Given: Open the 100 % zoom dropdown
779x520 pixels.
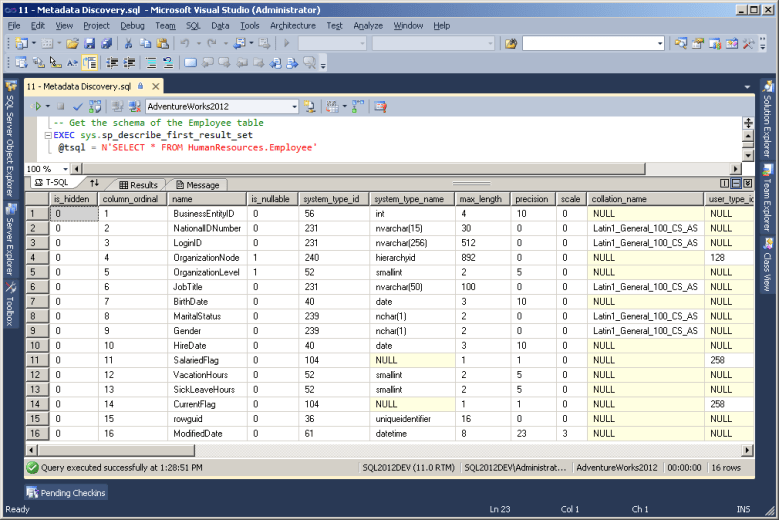Looking at the screenshot, I should (x=65, y=169).
